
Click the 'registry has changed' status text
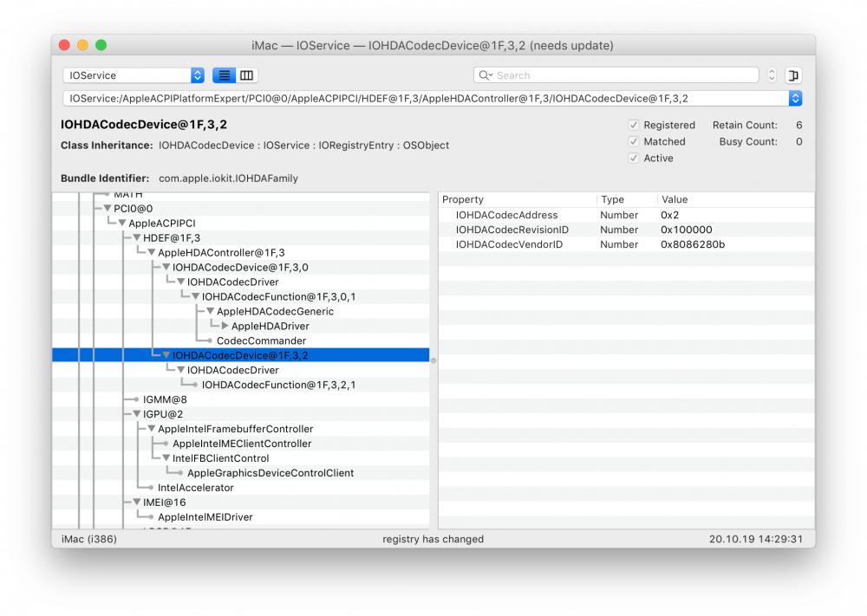[433, 539]
